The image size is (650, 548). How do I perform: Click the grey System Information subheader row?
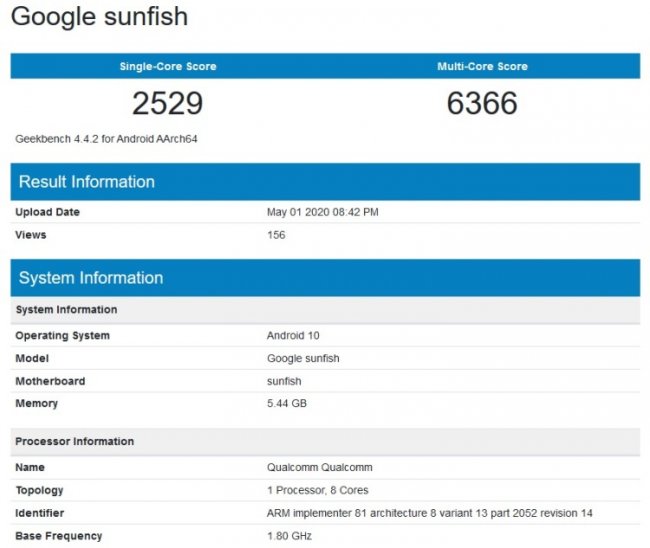pos(67,310)
